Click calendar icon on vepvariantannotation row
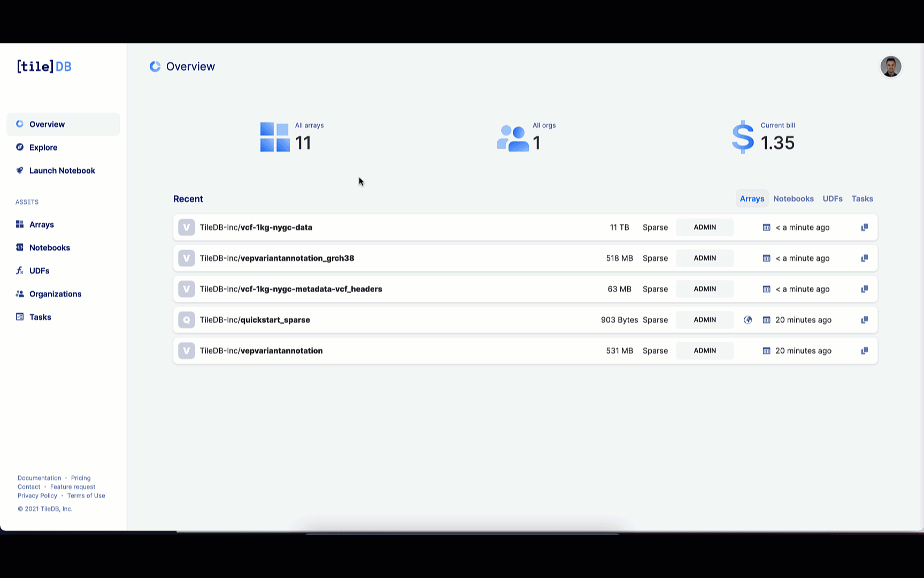 766,351
